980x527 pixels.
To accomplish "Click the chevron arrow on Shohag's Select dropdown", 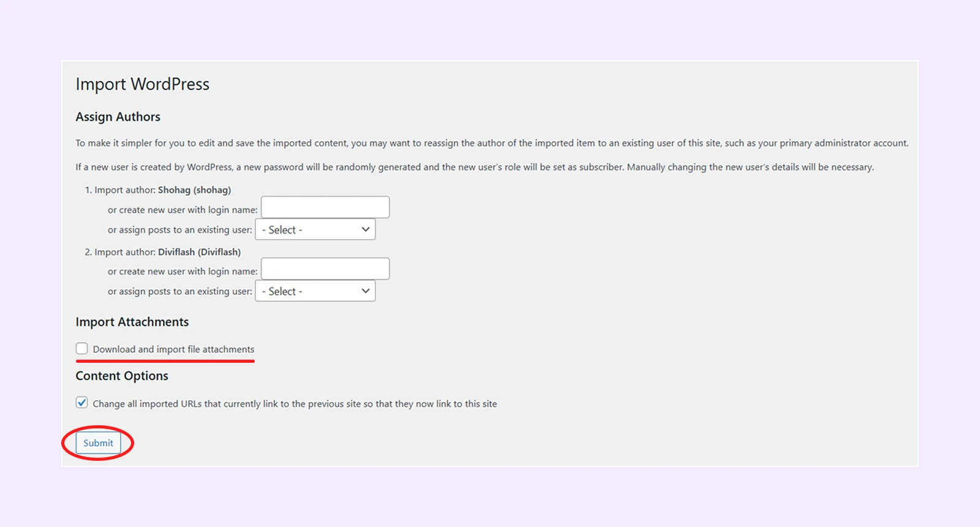I will pyautogui.click(x=366, y=230).
